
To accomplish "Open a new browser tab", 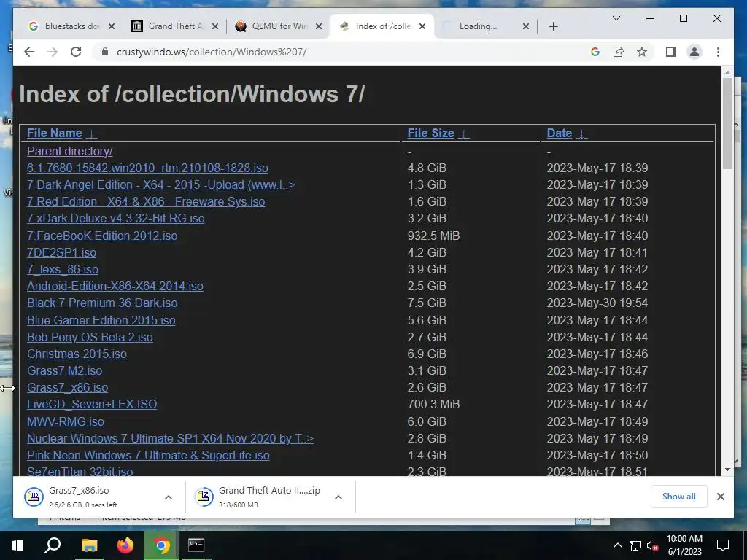I will 553,26.
